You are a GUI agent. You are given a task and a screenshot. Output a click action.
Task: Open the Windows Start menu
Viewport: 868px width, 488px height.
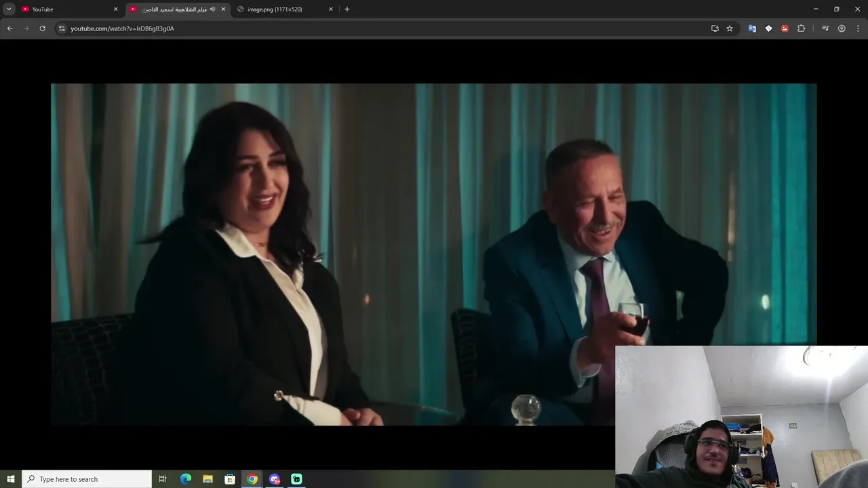(11, 479)
